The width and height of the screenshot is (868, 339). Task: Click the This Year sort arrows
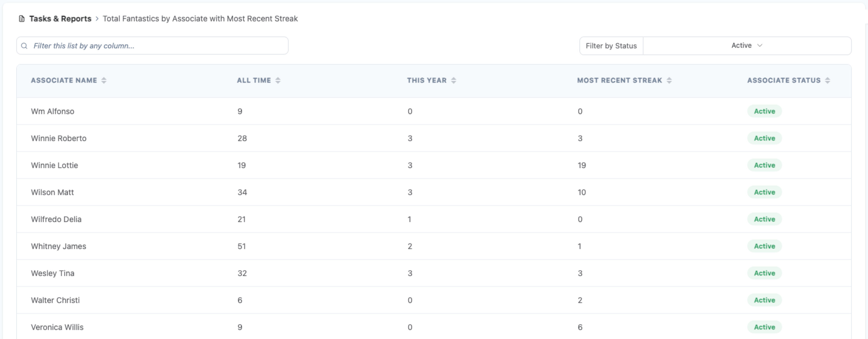click(x=454, y=80)
